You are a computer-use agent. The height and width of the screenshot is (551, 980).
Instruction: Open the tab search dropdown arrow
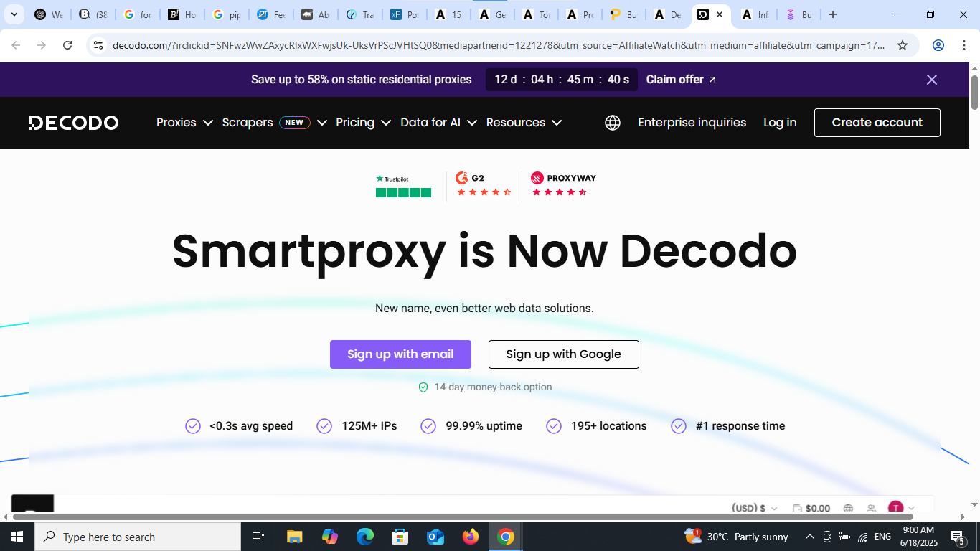tap(14, 14)
